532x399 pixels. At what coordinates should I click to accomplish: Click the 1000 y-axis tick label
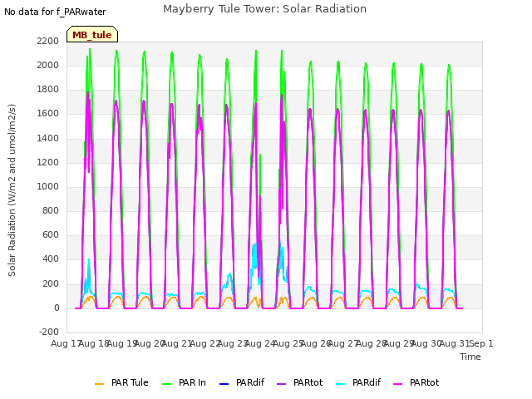48,186
